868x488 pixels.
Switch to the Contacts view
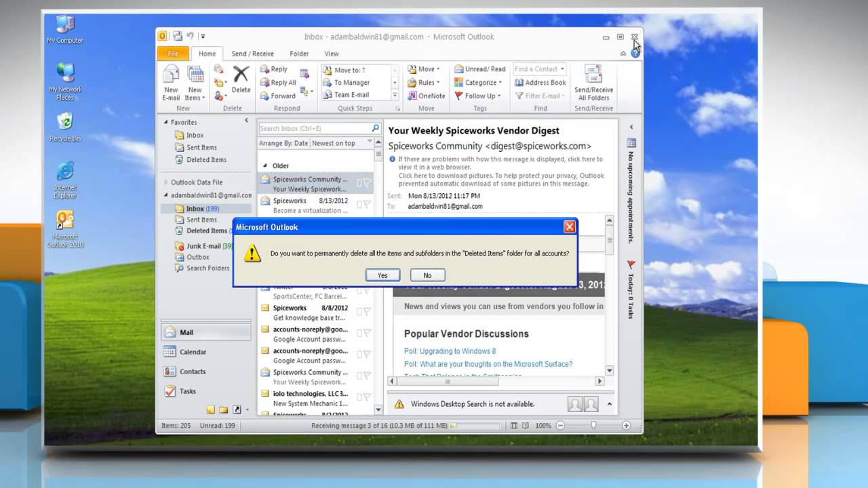(206, 371)
